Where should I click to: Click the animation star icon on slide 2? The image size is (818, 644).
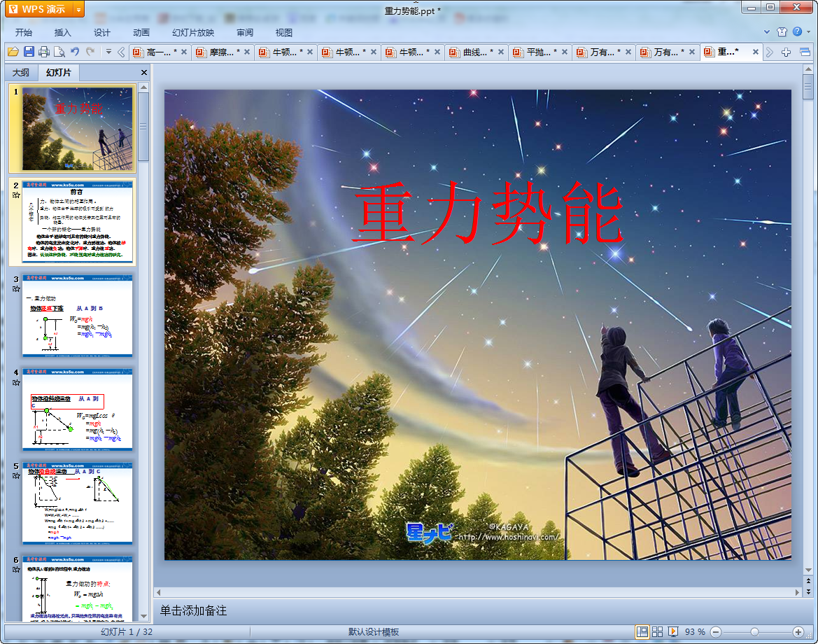tap(16, 195)
